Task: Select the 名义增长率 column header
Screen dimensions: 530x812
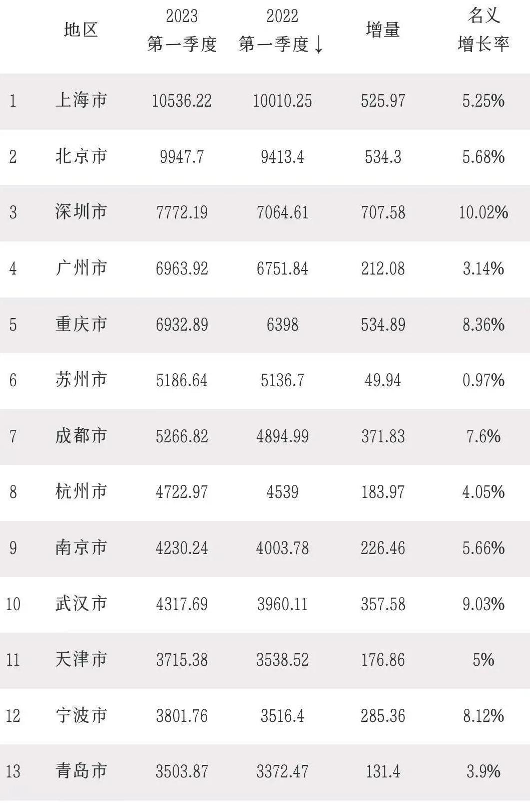Action: tap(483, 30)
